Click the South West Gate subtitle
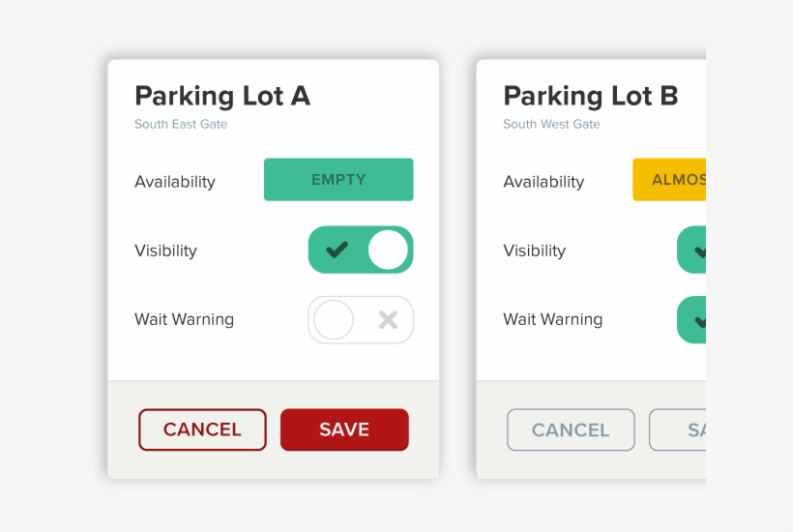This screenshot has width=793, height=532. click(551, 124)
